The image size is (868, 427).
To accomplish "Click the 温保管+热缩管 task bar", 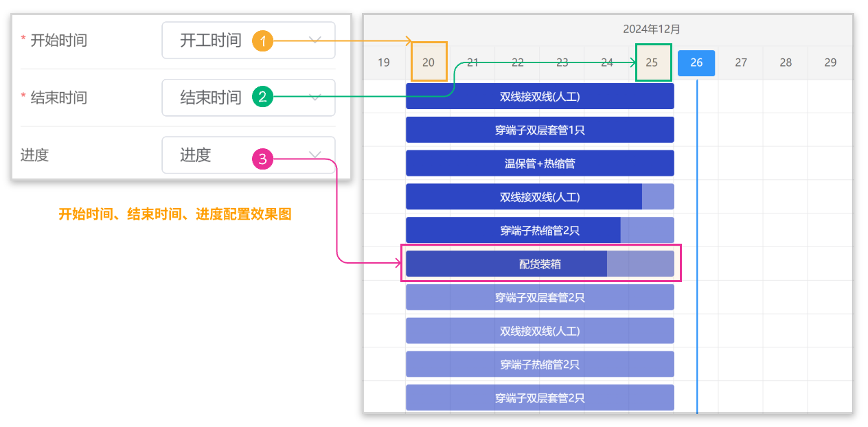I will pyautogui.click(x=540, y=163).
